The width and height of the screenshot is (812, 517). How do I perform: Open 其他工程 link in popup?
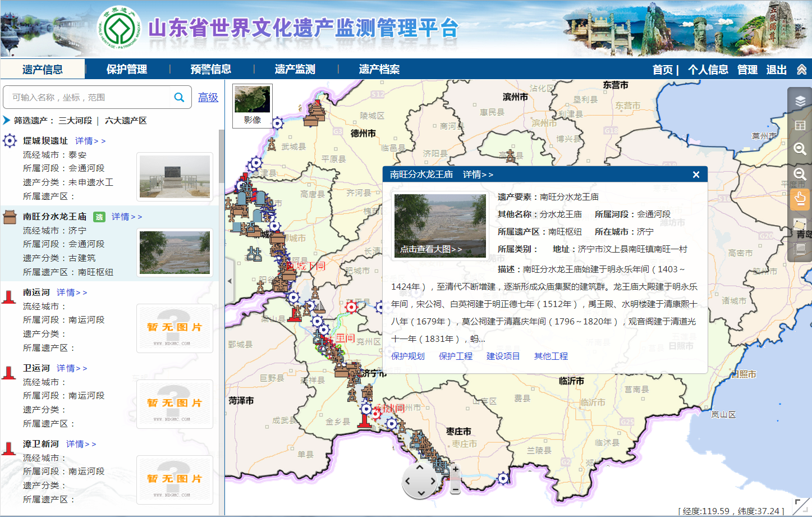(551, 356)
